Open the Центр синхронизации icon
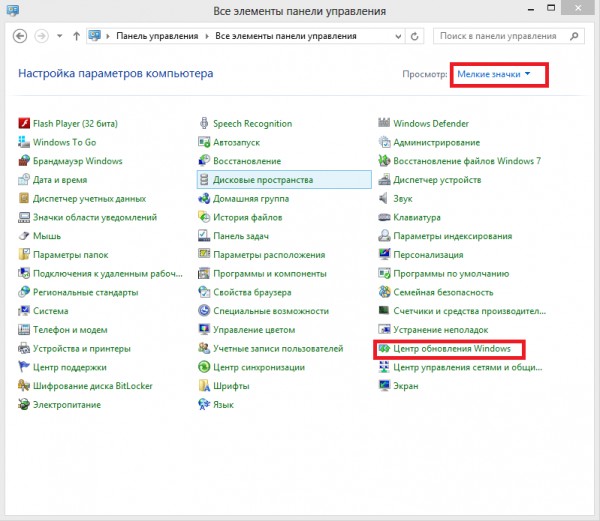Screen dimensions: 600x521 [x=204, y=367]
